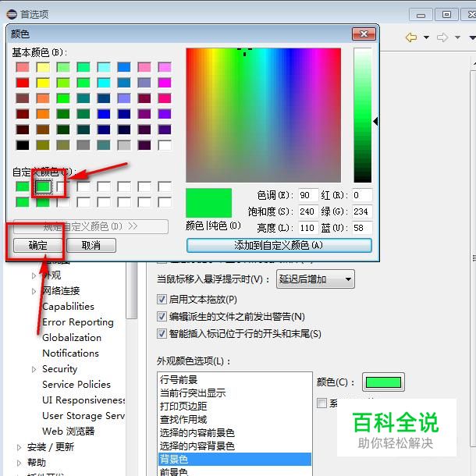Screen dimensions: 476x476
Task: Click 添加到自定义颜色 button
Action: pyautogui.click(x=279, y=245)
